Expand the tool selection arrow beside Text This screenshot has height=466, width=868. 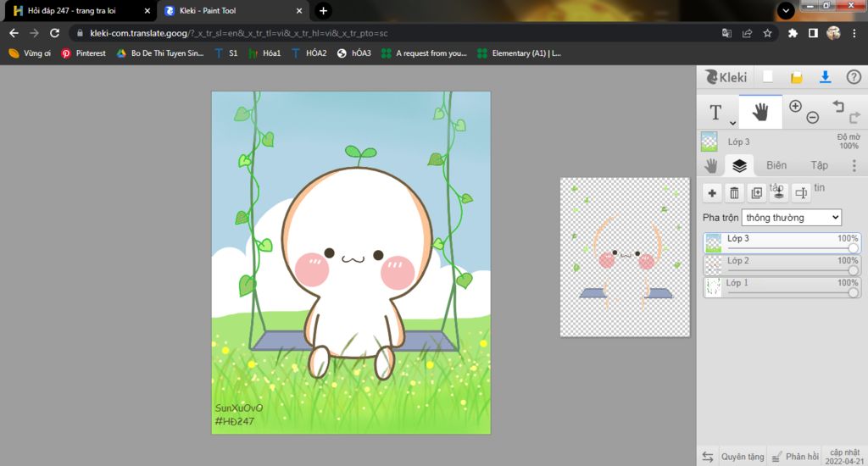pos(732,123)
